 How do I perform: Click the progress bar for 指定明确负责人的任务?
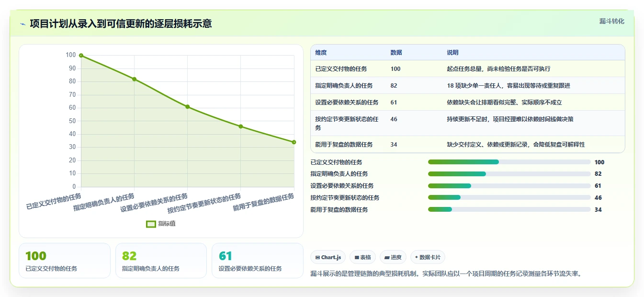point(509,174)
